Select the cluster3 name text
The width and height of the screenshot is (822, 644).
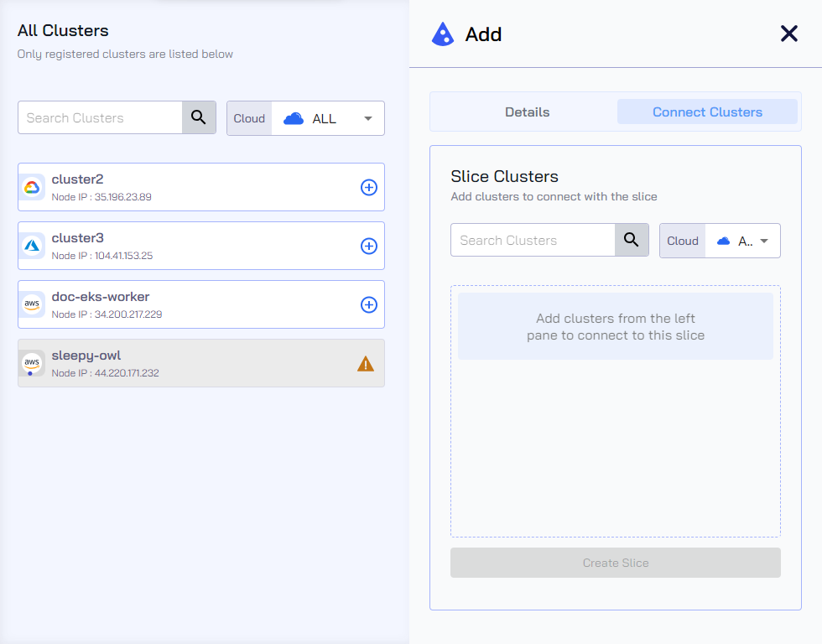pos(77,238)
